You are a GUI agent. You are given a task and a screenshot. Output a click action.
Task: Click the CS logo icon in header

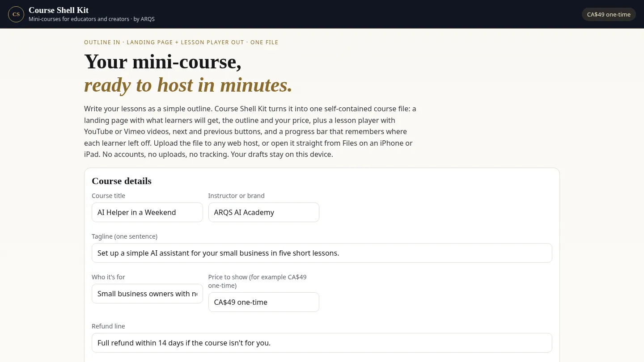[x=16, y=14]
